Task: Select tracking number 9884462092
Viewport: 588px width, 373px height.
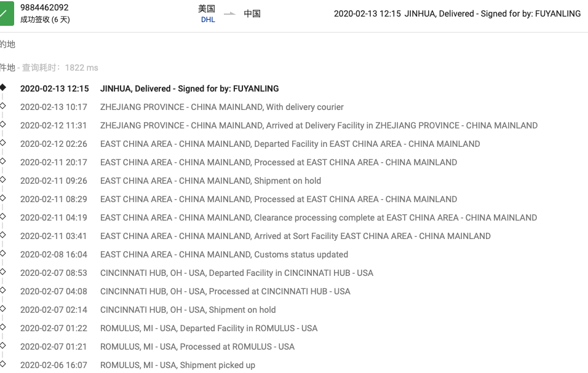Action: 44,7
